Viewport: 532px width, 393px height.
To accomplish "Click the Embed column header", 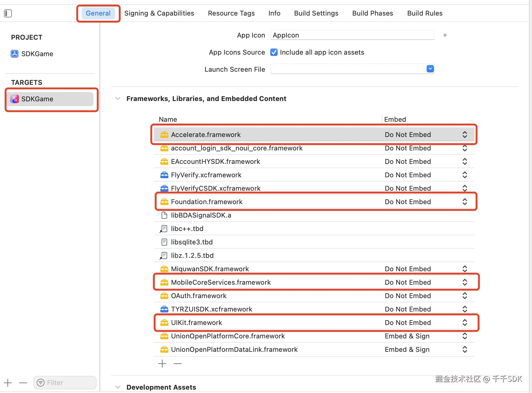I will tap(395, 120).
